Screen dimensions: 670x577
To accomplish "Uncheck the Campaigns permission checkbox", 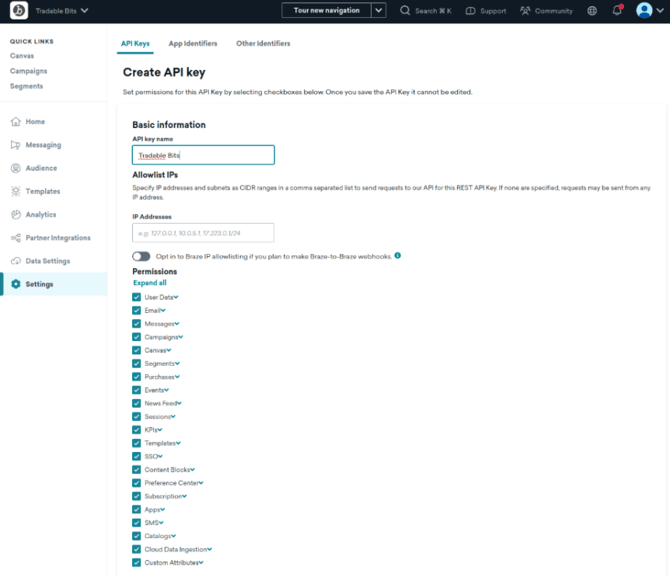I will tap(137, 337).
